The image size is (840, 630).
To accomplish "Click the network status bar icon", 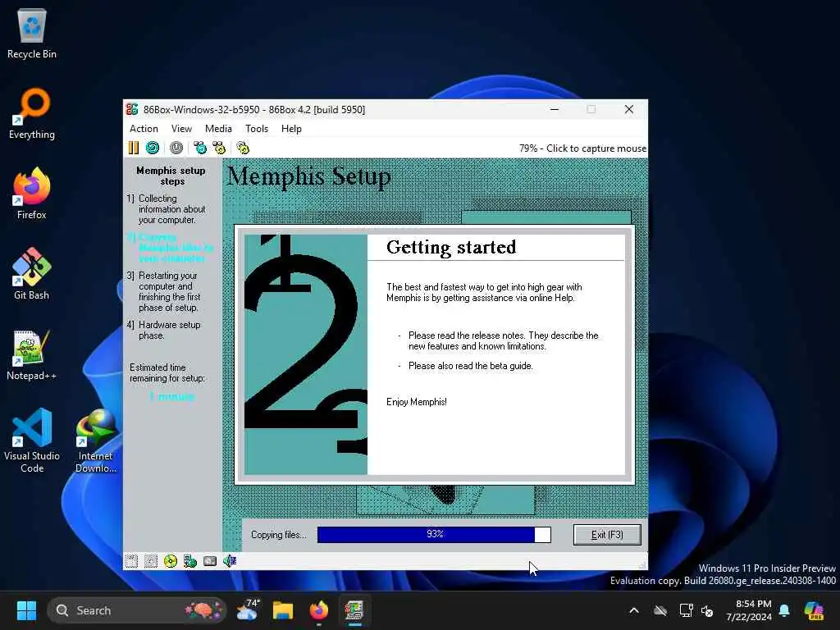I will [x=190, y=561].
